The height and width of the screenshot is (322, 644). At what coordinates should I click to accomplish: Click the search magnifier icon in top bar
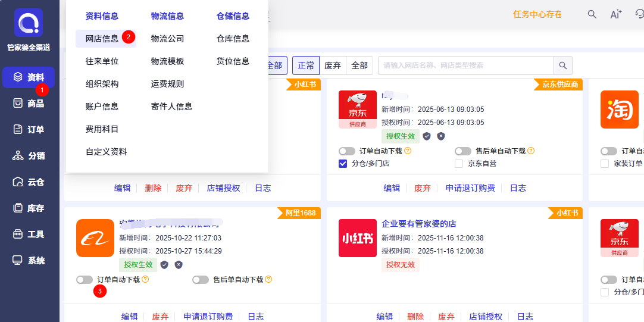click(592, 14)
